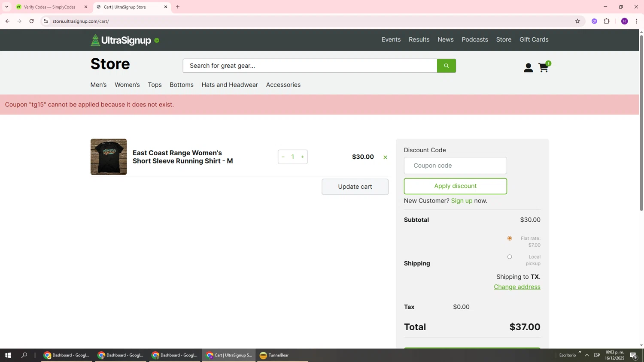Bookmark this page with star icon
Viewport: 644px width, 362px height.
click(x=577, y=21)
